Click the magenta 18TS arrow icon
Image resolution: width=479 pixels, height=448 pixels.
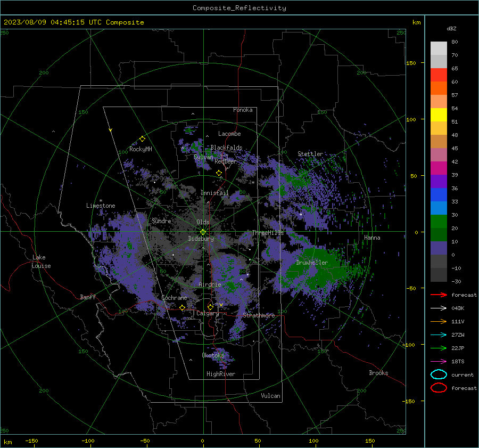(x=439, y=362)
